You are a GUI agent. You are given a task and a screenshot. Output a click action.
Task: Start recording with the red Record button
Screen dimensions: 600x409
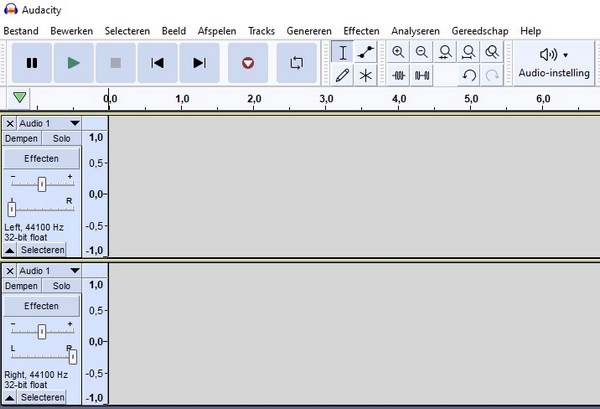(x=248, y=63)
